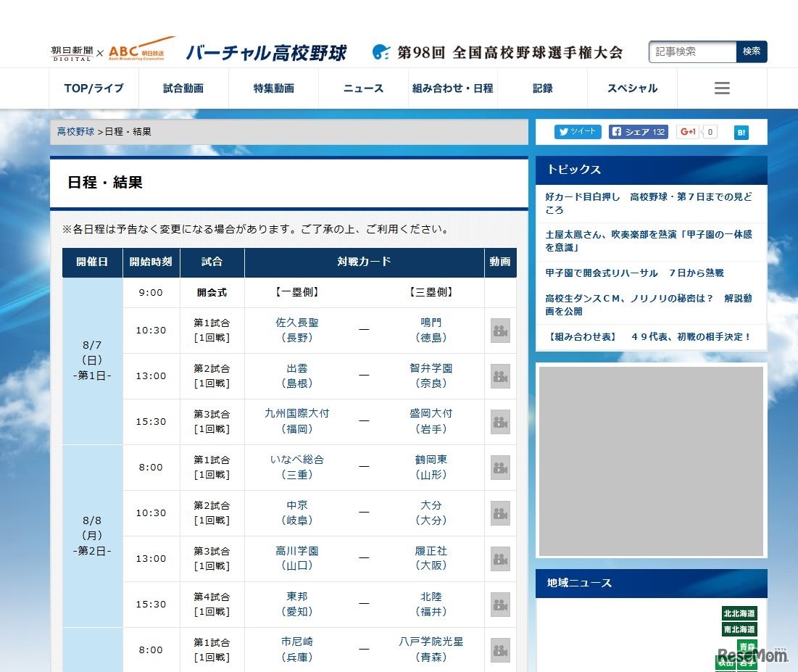Click the hatena B! bookmark icon
The height and width of the screenshot is (672, 798).
coord(741,131)
